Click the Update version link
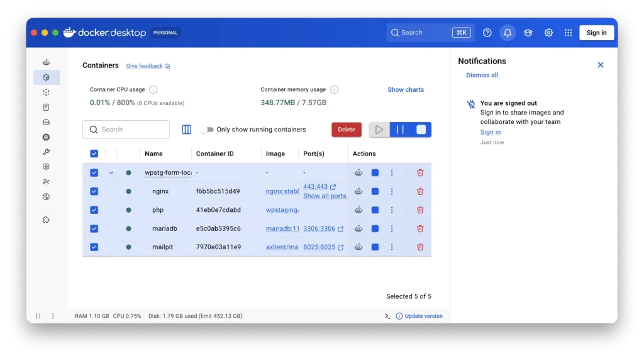This screenshot has height=358, width=644. click(419, 316)
